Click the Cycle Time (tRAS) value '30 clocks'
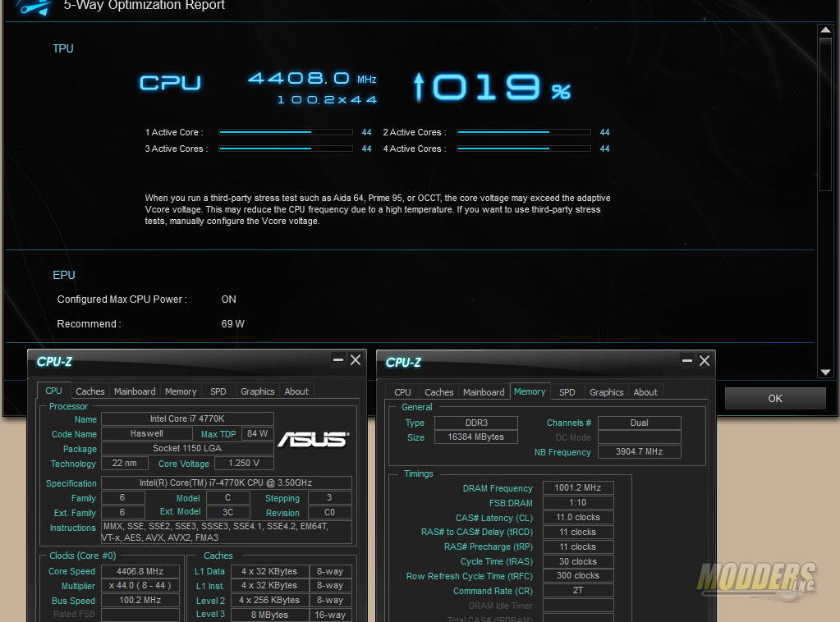 click(577, 561)
